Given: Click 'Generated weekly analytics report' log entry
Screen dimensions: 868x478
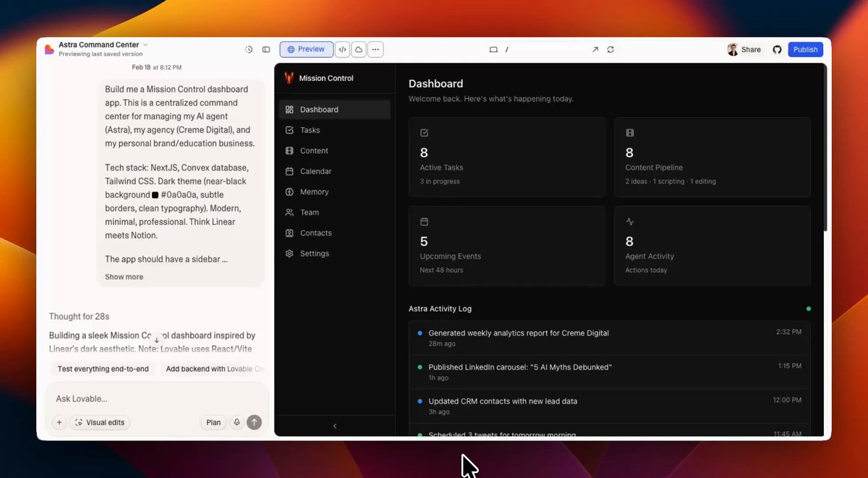Looking at the screenshot, I should [x=609, y=338].
